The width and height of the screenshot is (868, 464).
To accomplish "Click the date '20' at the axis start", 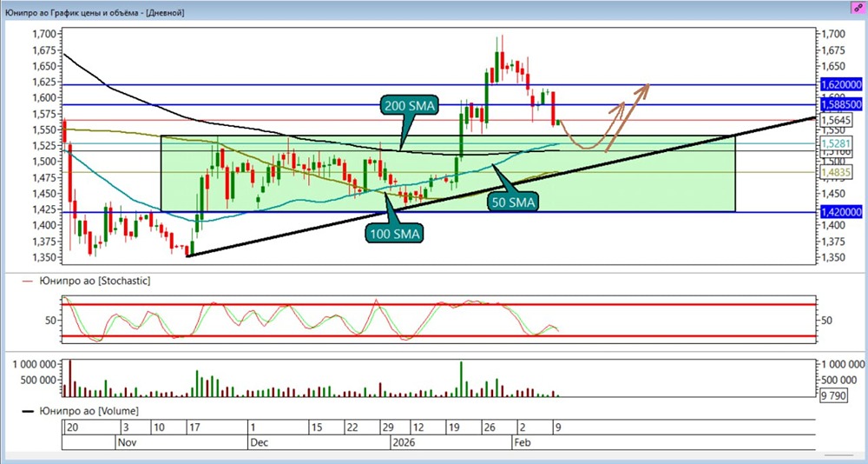I will pyautogui.click(x=71, y=428).
